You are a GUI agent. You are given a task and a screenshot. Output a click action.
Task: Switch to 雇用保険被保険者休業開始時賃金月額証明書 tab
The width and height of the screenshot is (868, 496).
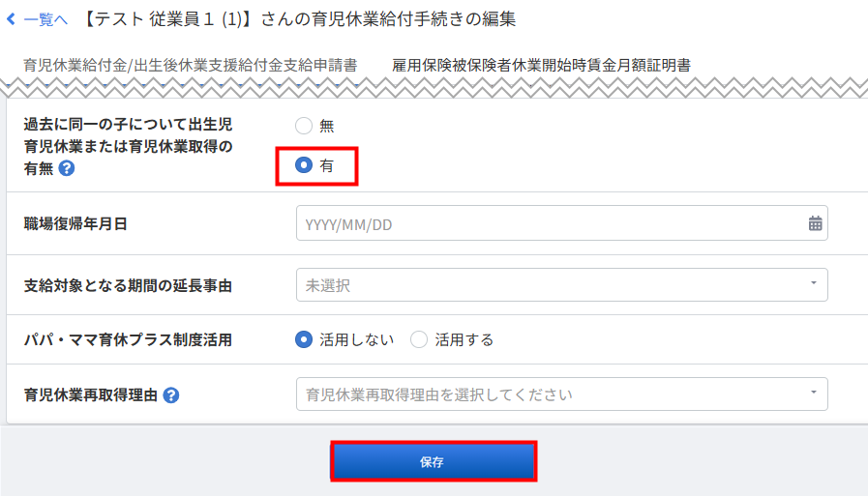(541, 65)
